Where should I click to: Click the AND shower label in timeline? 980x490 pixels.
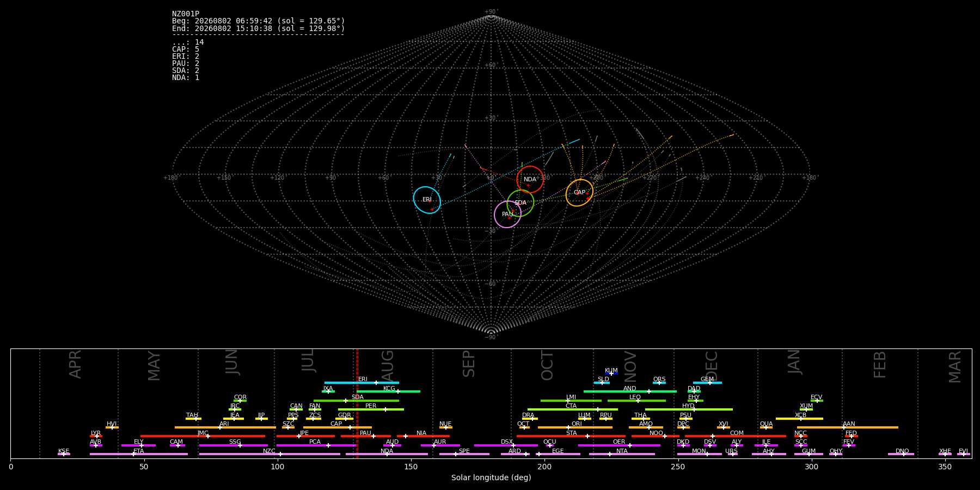point(630,389)
